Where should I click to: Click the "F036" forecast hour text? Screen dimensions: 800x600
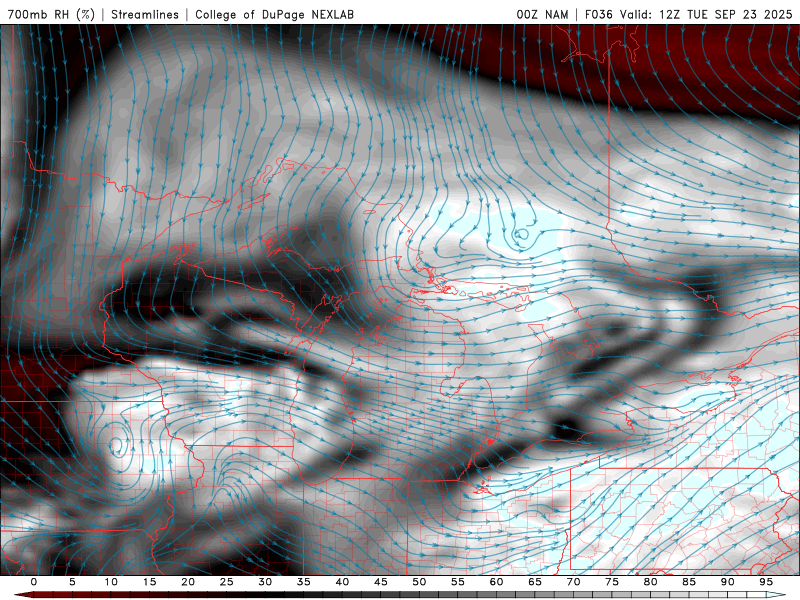click(600, 14)
